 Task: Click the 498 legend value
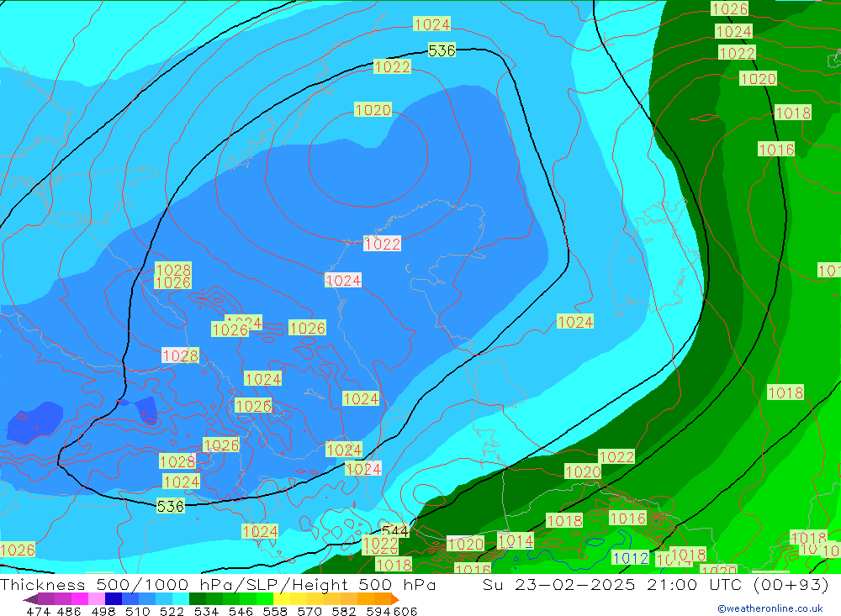[x=103, y=611]
